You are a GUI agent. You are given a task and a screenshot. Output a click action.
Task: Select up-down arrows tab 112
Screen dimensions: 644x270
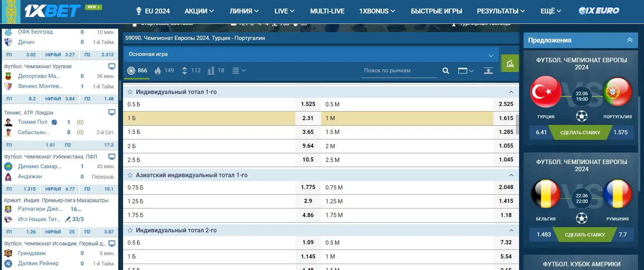point(191,70)
